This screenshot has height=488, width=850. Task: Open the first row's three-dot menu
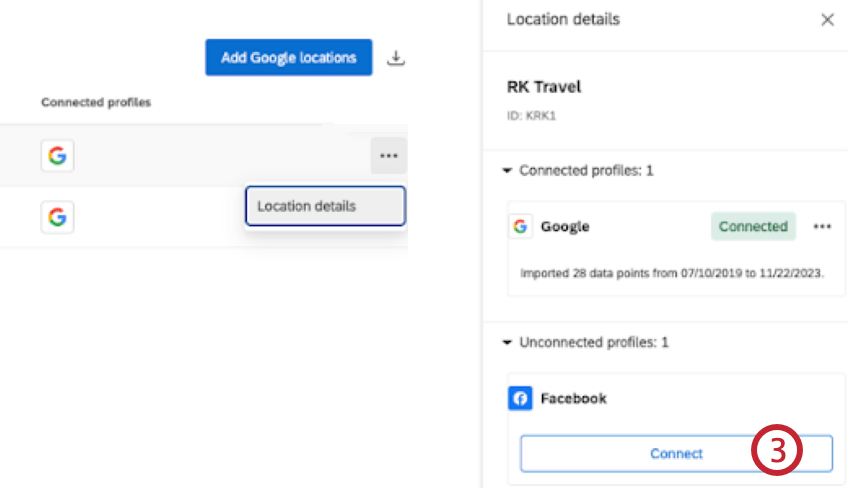[x=388, y=156]
